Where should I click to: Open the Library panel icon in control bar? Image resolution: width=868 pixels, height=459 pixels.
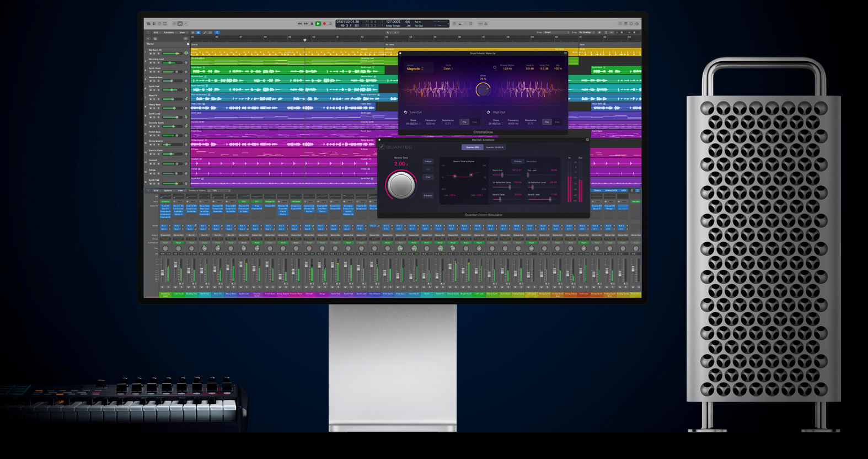click(148, 24)
